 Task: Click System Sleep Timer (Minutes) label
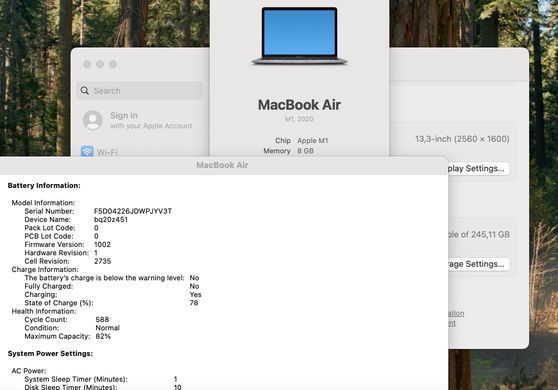click(x=76, y=379)
